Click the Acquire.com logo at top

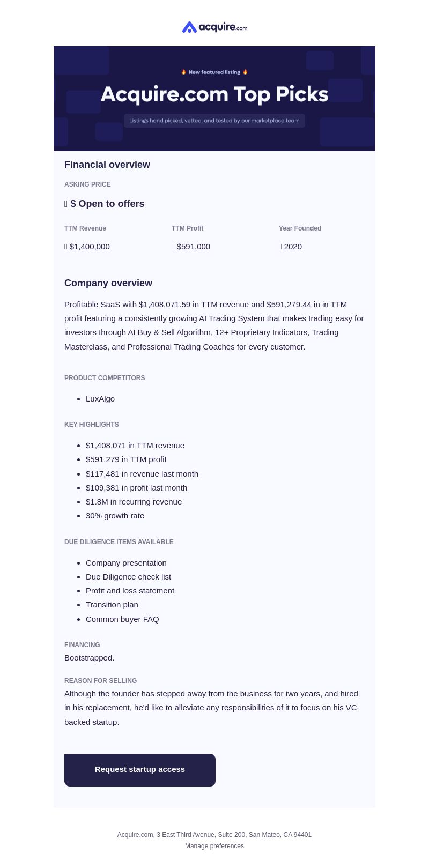pyautogui.click(x=214, y=27)
